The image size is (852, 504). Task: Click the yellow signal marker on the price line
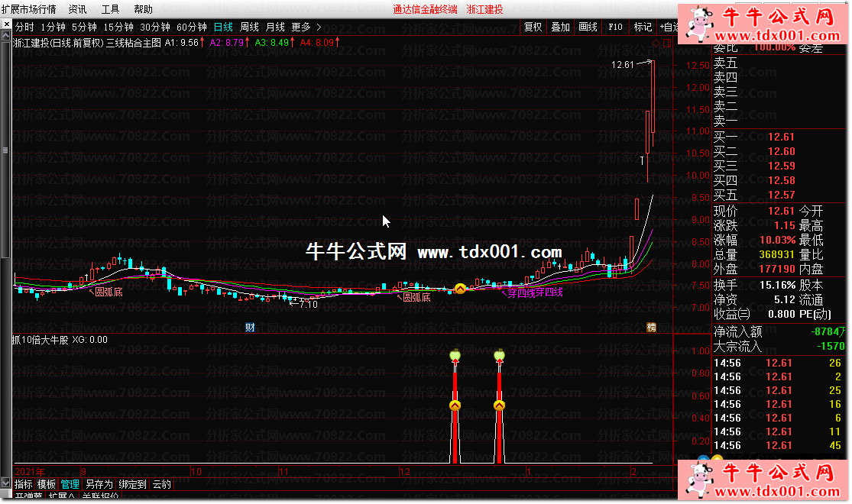coord(460,289)
